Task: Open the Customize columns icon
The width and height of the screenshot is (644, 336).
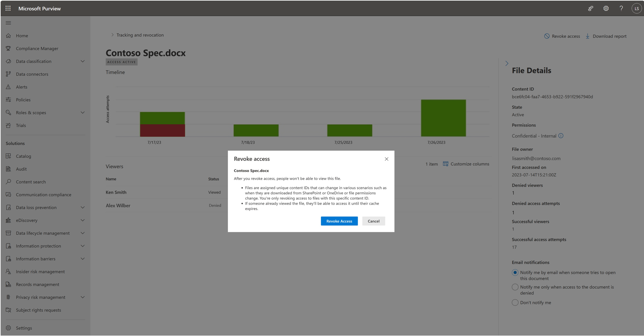Action: coord(445,164)
